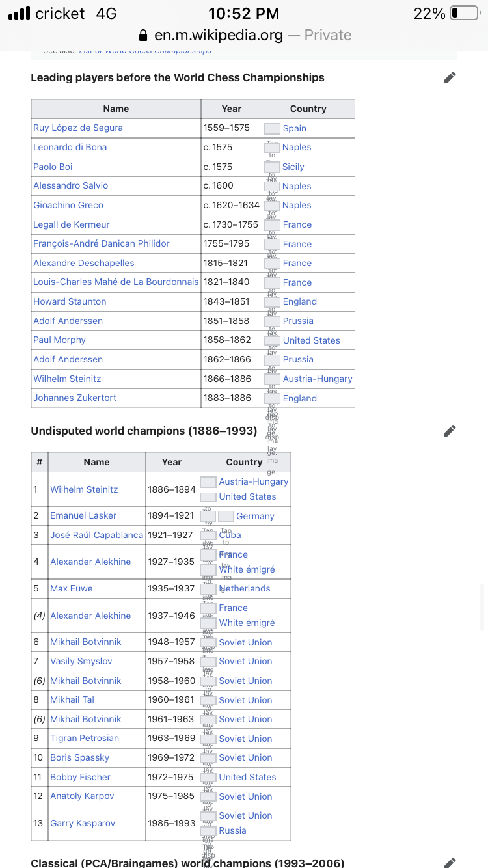This screenshot has height=868, width=488.
Task: Open the England link in Howard Staunton row
Action: 300,301
